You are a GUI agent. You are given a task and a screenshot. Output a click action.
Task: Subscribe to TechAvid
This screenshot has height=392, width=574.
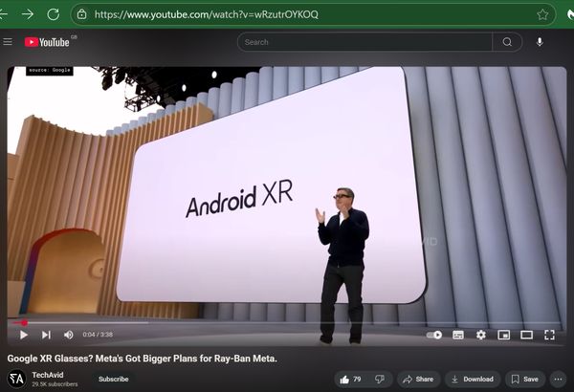(114, 379)
